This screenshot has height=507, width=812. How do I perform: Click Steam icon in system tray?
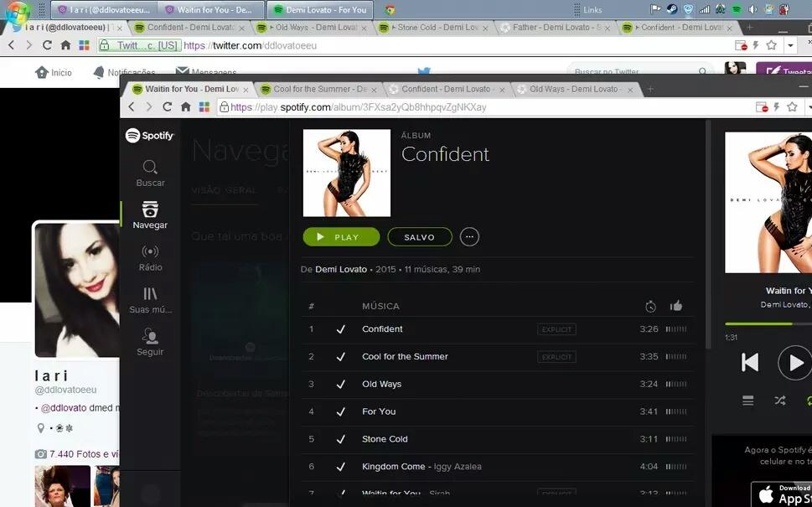(672, 9)
